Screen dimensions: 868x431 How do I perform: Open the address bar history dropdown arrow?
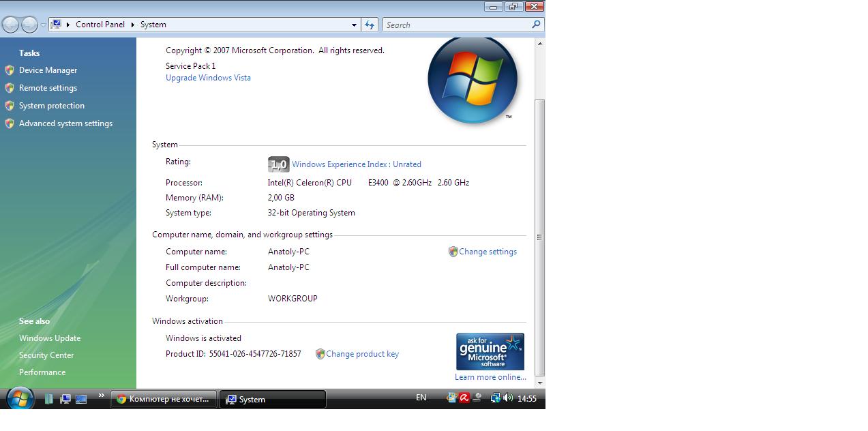354,25
